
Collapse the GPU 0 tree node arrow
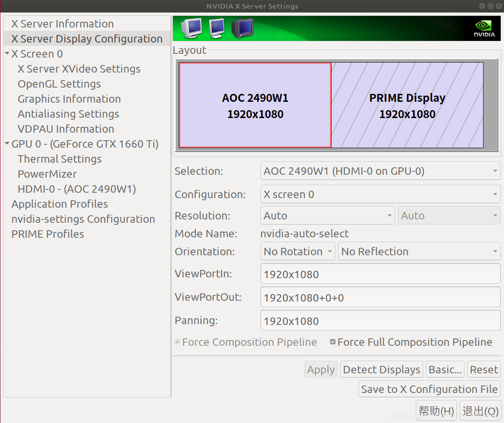tap(7, 144)
